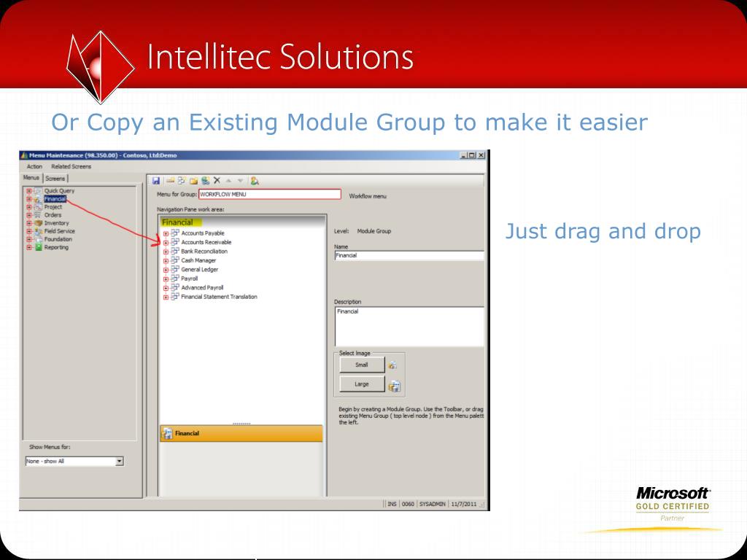Switch to the Menus tab

[31, 178]
